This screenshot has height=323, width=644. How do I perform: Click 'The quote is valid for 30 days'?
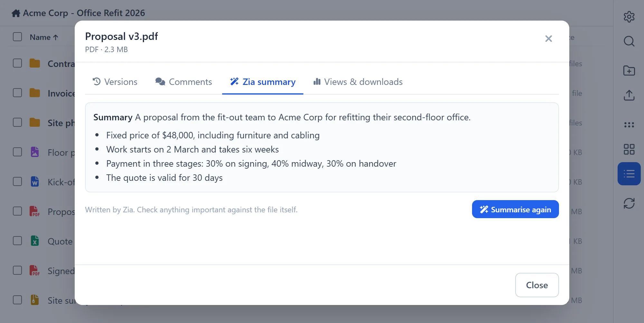[x=164, y=178]
